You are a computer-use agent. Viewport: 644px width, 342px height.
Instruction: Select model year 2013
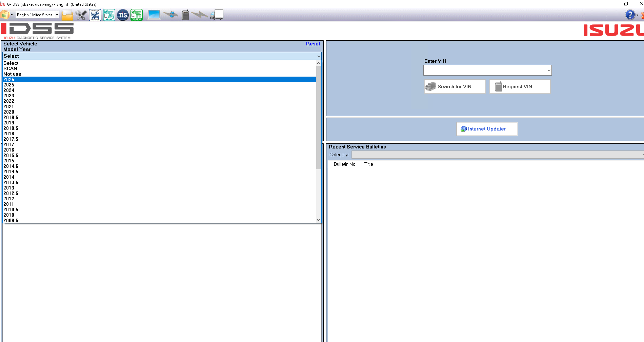click(159, 188)
